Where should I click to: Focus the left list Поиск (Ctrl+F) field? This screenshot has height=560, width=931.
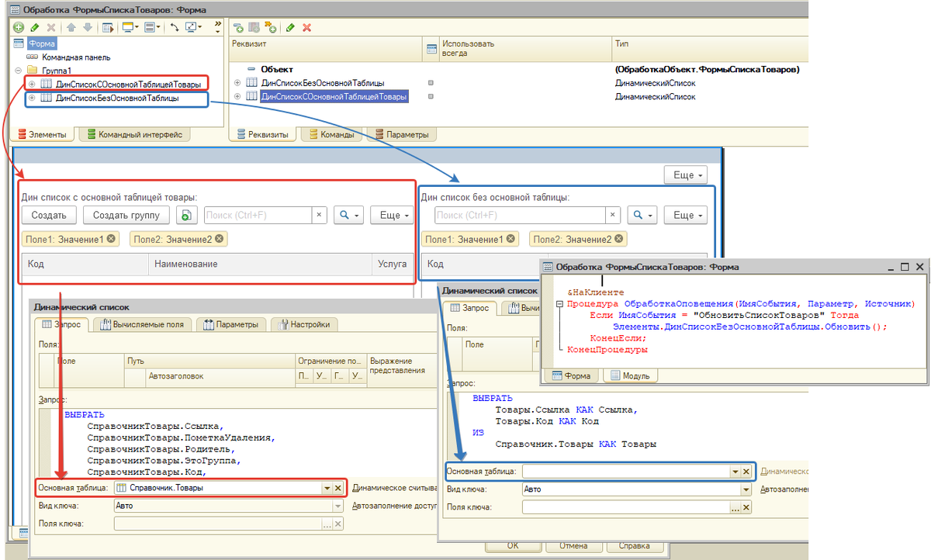pos(258,215)
